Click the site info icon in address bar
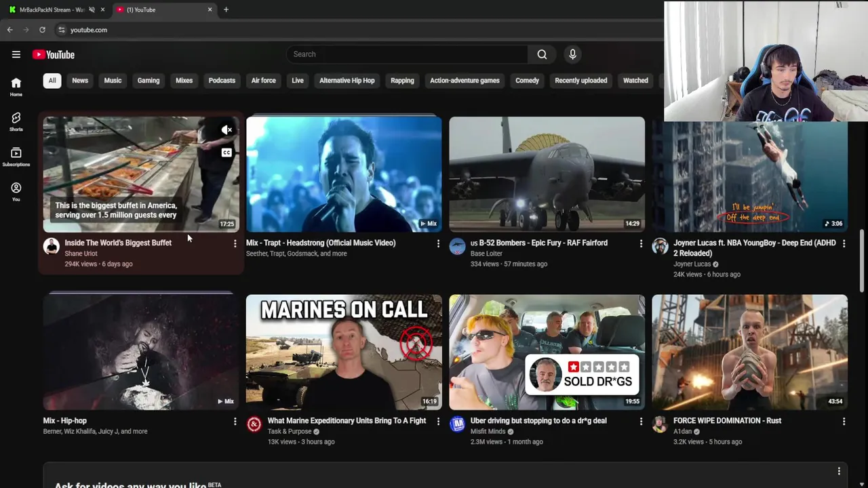Viewport: 868px width, 488px height. 62,30
